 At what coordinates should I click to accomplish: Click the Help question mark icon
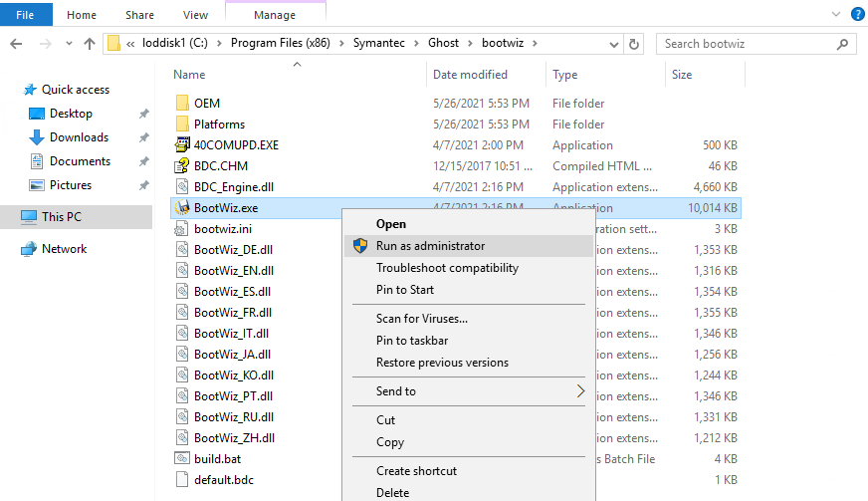click(x=856, y=15)
